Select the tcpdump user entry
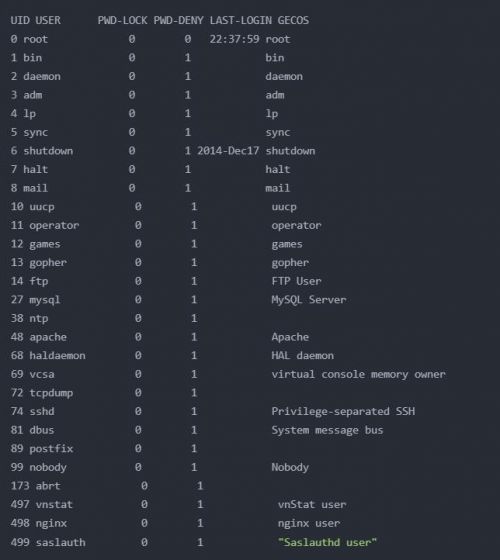This screenshot has height=560, width=500. coord(51,393)
